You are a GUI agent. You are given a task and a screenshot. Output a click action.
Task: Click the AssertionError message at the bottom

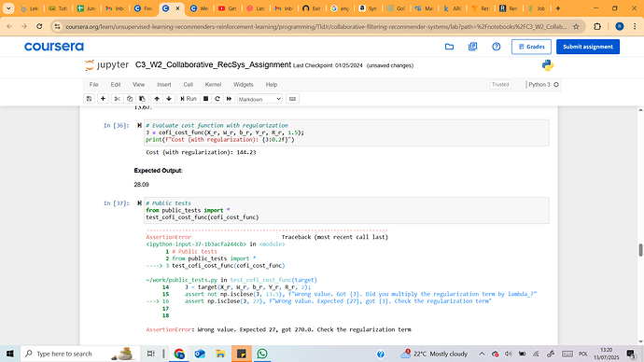pyautogui.click(x=278, y=329)
